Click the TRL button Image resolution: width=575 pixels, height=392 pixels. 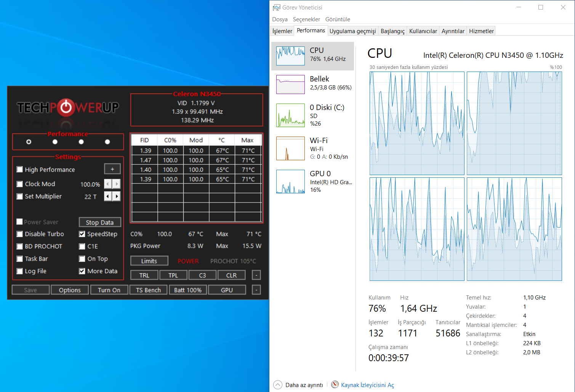[144, 275]
